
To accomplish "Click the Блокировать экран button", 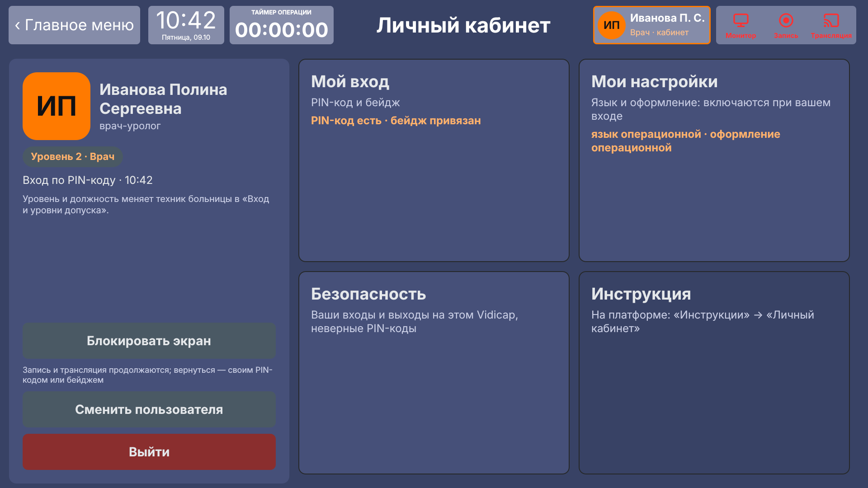I will pos(149,341).
